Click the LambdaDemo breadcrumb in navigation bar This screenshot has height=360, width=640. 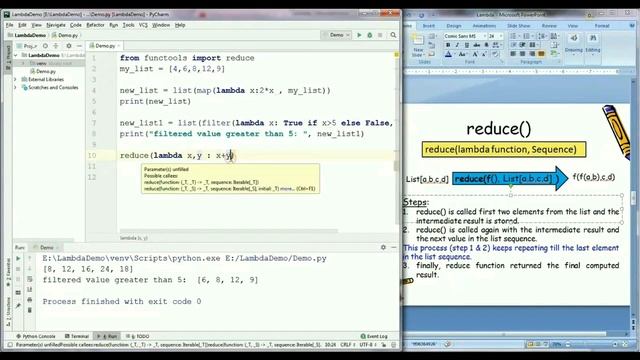pos(27,36)
